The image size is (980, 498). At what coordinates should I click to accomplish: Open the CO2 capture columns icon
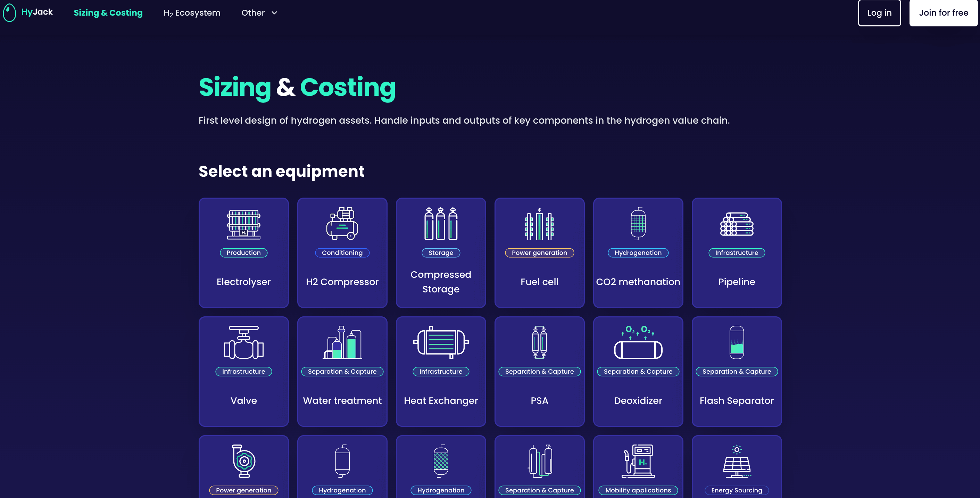pyautogui.click(x=539, y=461)
